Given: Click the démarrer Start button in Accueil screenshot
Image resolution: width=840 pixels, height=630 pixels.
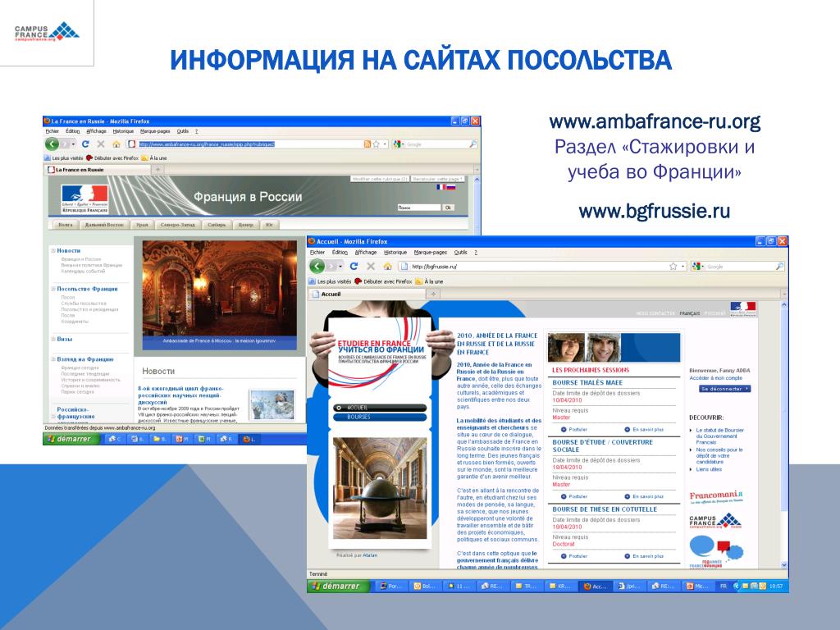Looking at the screenshot, I should [x=339, y=586].
